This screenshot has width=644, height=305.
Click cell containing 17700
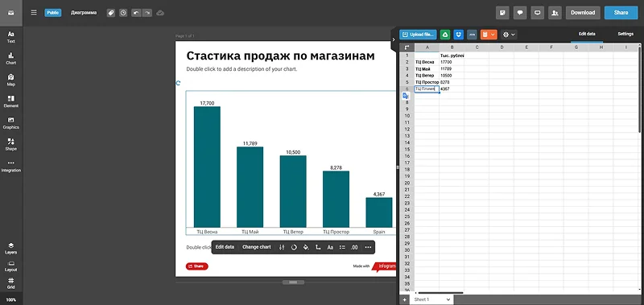point(452,62)
